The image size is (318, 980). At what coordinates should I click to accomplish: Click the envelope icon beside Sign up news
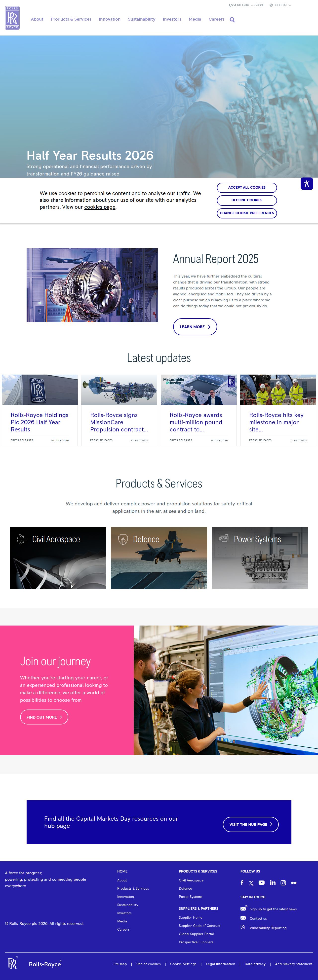[243, 909]
